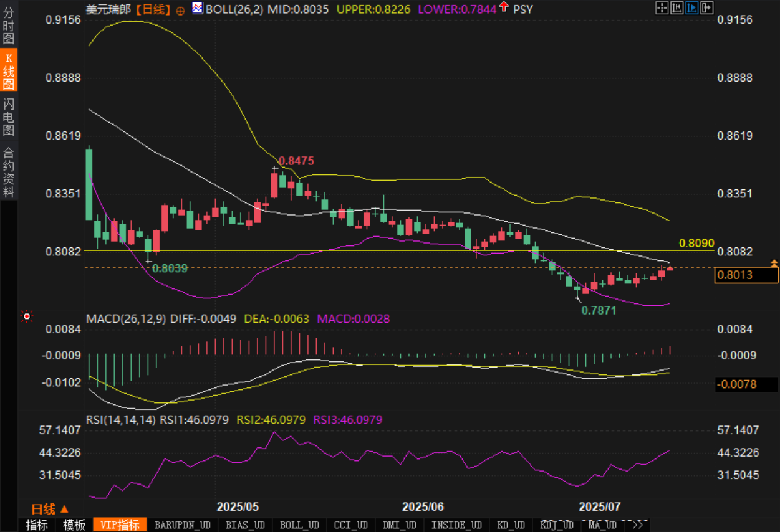The height and width of the screenshot is (532, 780).
Task: Open 合约资料 sidebar tab
Action: tap(9, 173)
